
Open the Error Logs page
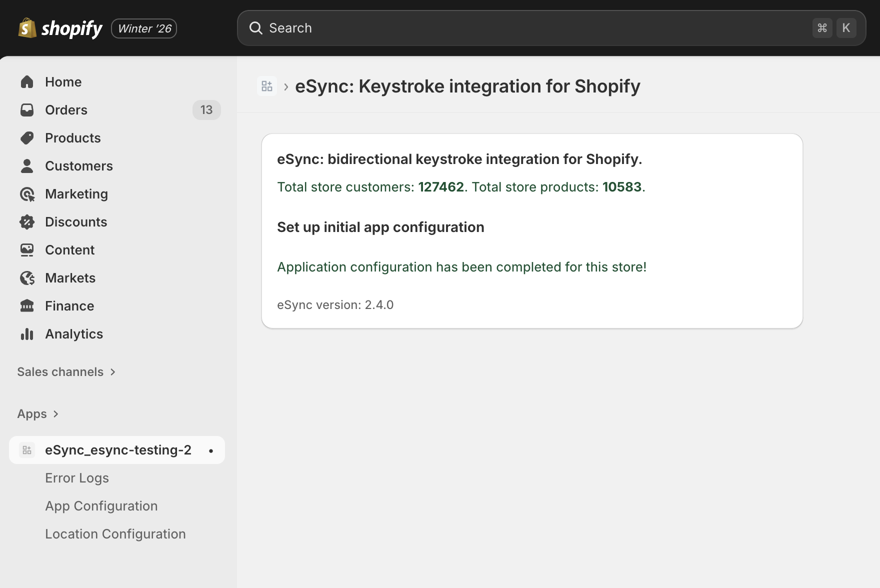[x=76, y=477]
